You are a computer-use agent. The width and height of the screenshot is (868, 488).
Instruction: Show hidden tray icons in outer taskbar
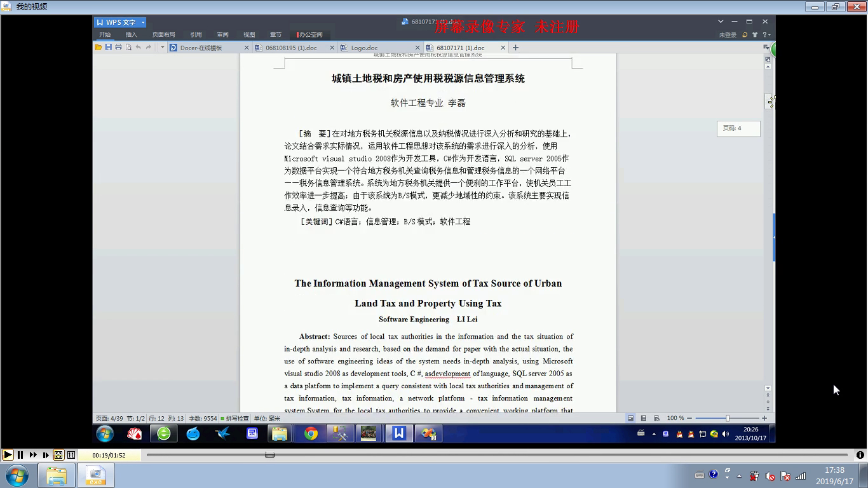[739, 476]
